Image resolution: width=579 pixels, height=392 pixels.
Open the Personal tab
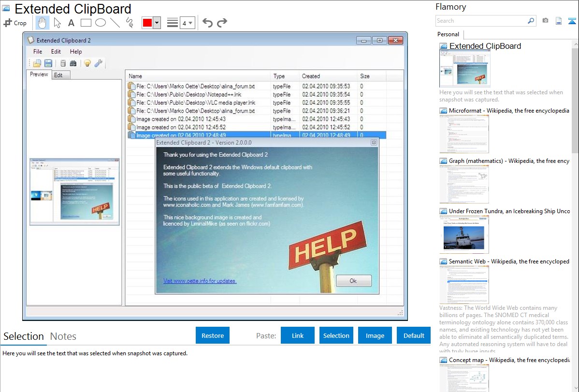[x=448, y=34]
